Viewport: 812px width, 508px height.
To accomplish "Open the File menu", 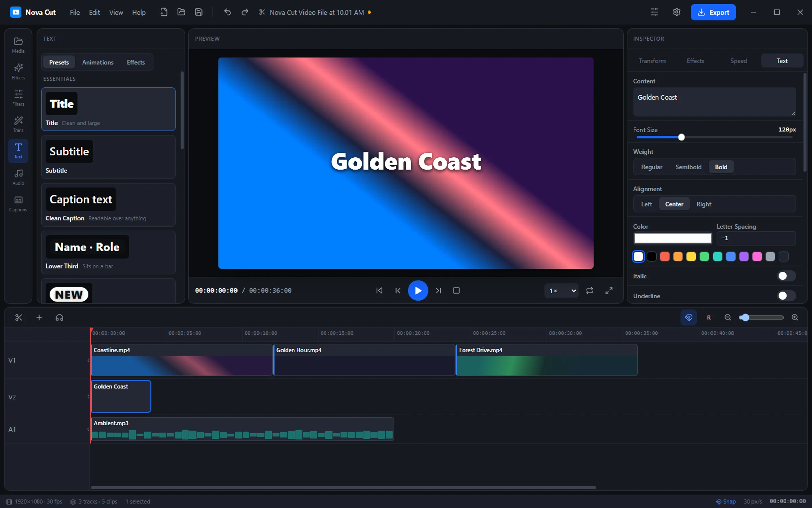I will 75,12.
